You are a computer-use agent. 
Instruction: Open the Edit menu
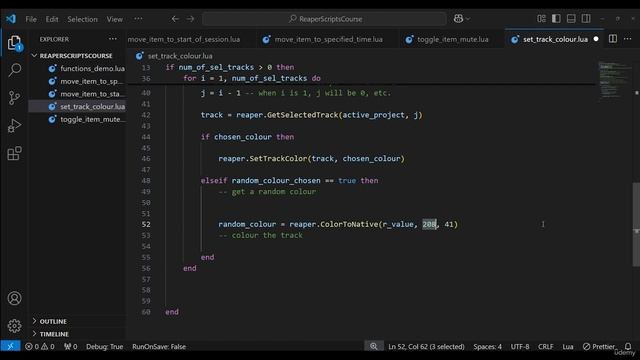click(x=52, y=19)
